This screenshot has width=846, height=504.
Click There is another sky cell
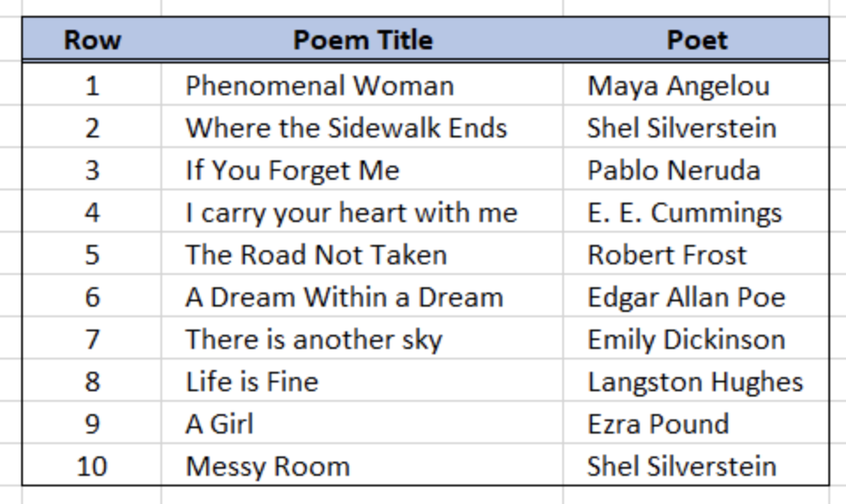[362, 338]
